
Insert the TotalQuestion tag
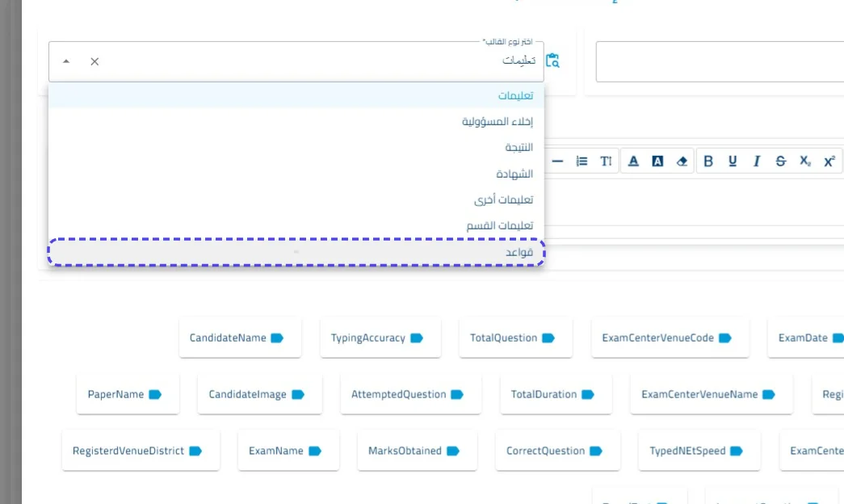pyautogui.click(x=515, y=338)
